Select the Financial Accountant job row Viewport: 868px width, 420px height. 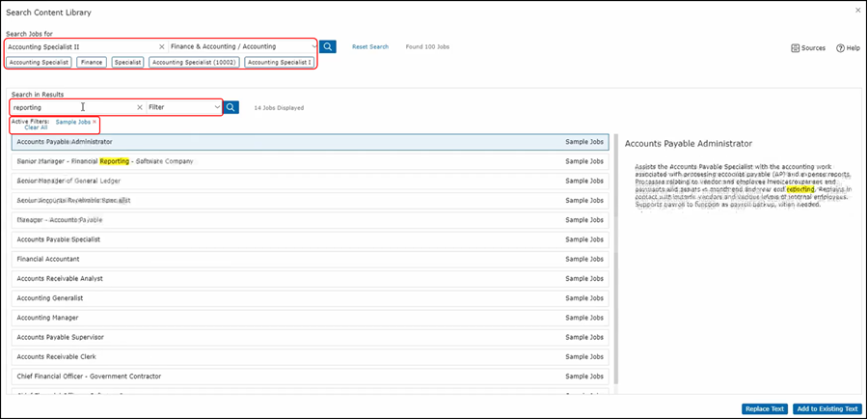point(309,259)
